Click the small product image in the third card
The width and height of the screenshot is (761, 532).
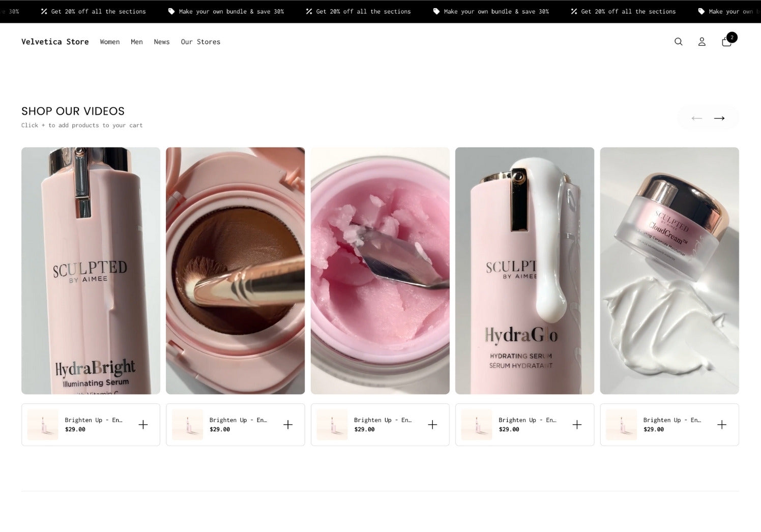[x=332, y=424]
